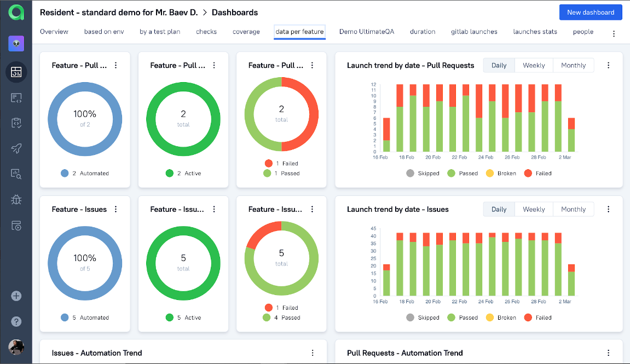Open the Defects bug icon in sidebar
Viewport: 630px width, 364px height.
point(16,200)
